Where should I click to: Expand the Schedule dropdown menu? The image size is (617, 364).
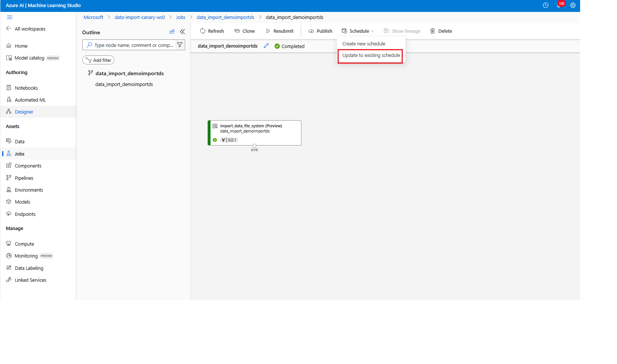pyautogui.click(x=358, y=31)
